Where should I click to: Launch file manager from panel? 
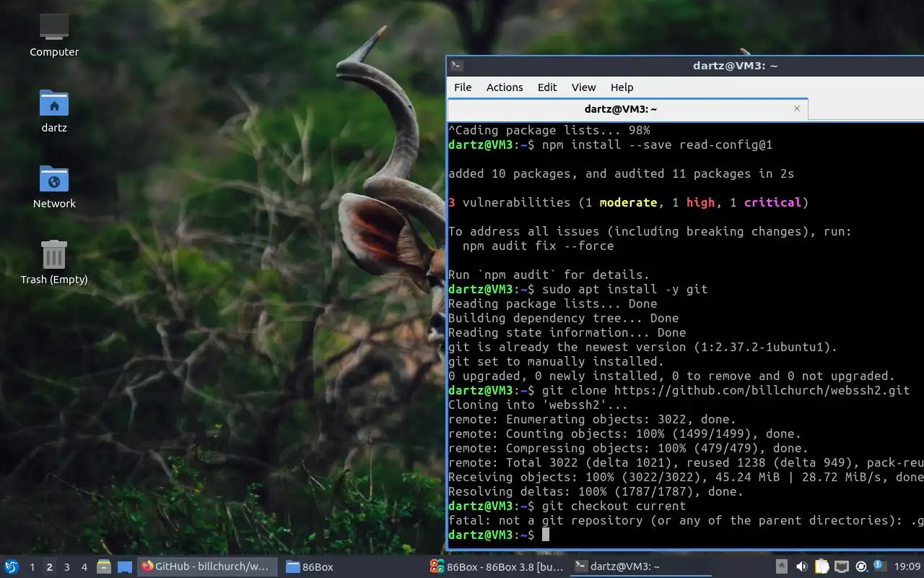pos(104,567)
